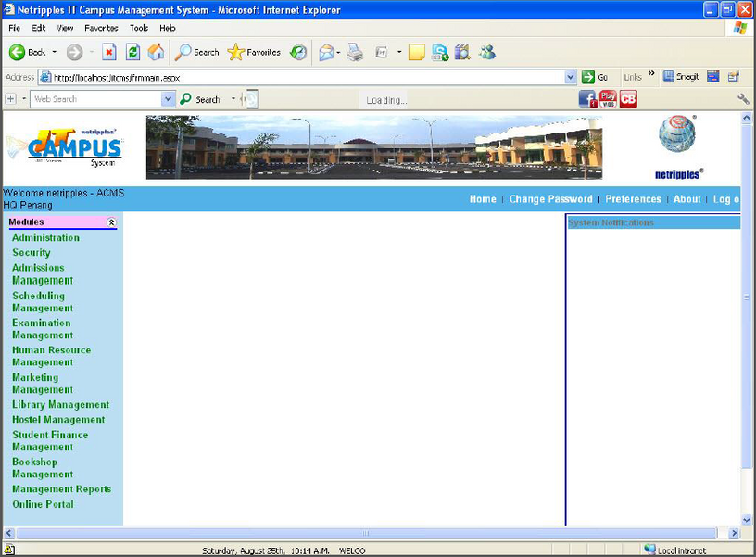Collapse the Modules panel
The height and width of the screenshot is (557, 756).
[111, 222]
